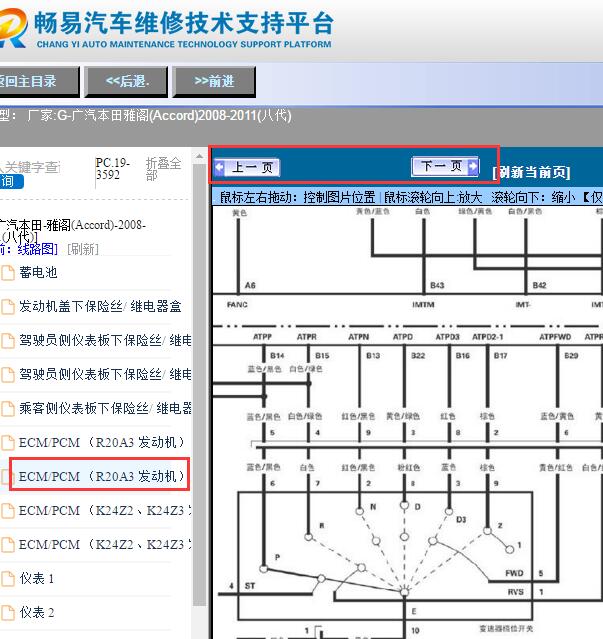Click the 刷新当前页 refresh link
This screenshot has width=603, height=639.
pyautogui.click(x=531, y=172)
